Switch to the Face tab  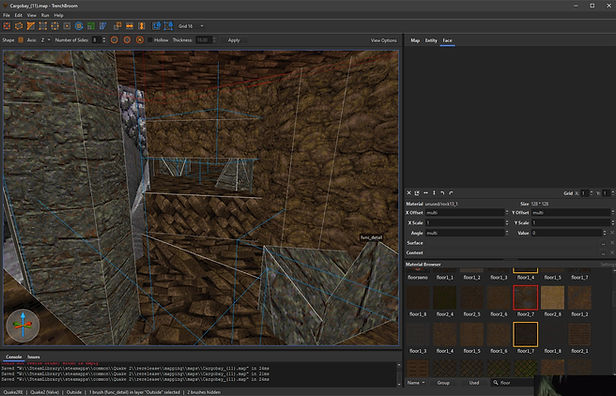click(447, 40)
